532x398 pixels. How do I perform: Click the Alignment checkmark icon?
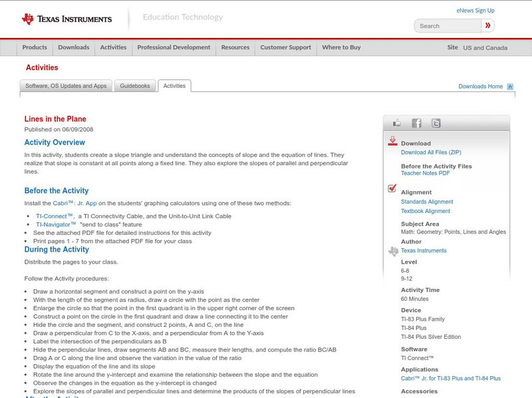392,188
